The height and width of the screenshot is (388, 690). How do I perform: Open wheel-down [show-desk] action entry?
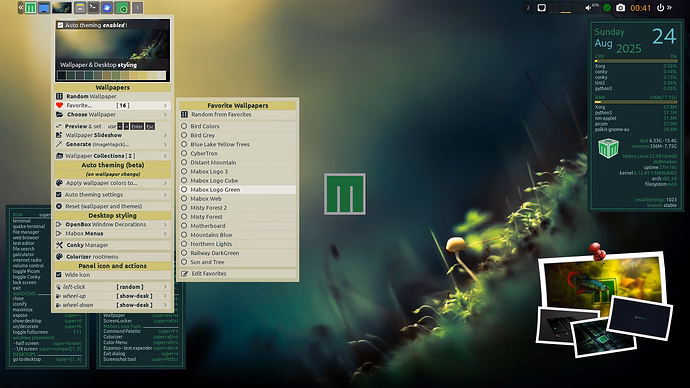tap(113, 305)
